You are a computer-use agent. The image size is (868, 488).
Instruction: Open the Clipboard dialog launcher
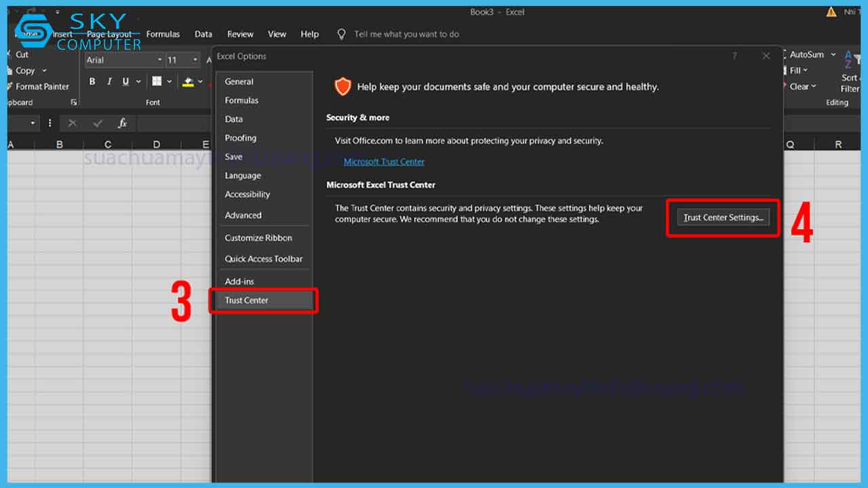[x=74, y=102]
